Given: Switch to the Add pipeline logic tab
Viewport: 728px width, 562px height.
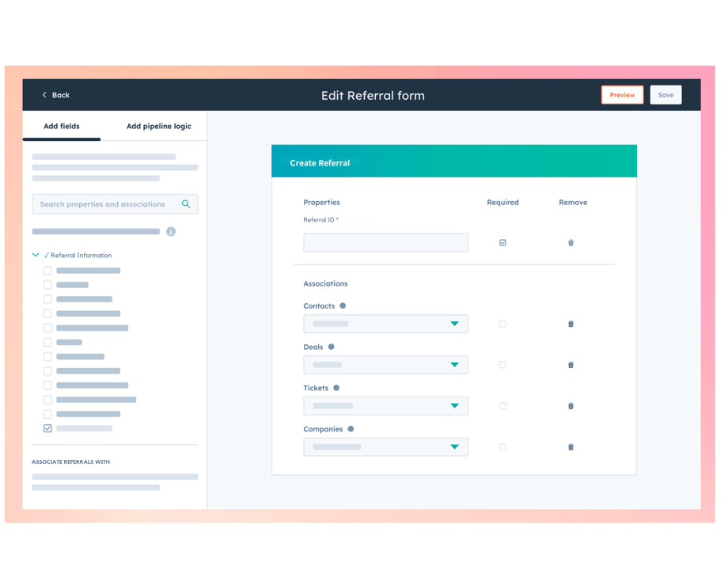Looking at the screenshot, I should coord(159,126).
